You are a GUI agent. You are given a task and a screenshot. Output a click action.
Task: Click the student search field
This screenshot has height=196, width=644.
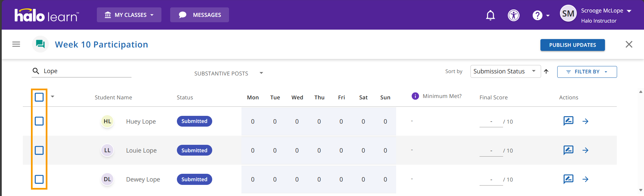click(86, 71)
